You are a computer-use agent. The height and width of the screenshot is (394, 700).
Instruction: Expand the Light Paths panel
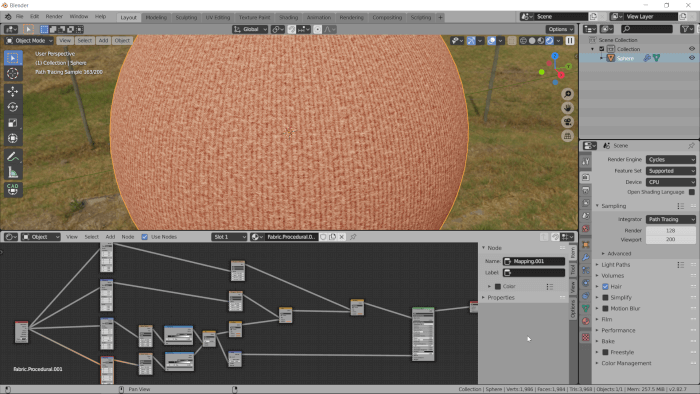click(615, 265)
